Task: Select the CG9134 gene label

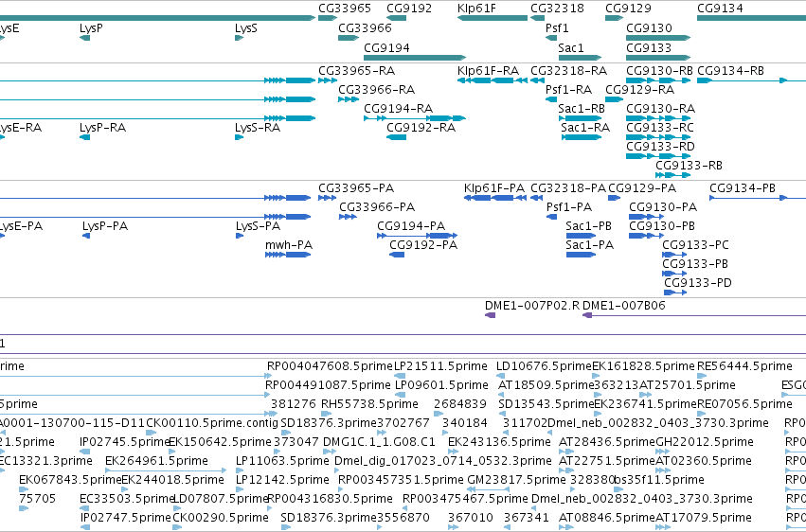Action: pyautogui.click(x=720, y=9)
